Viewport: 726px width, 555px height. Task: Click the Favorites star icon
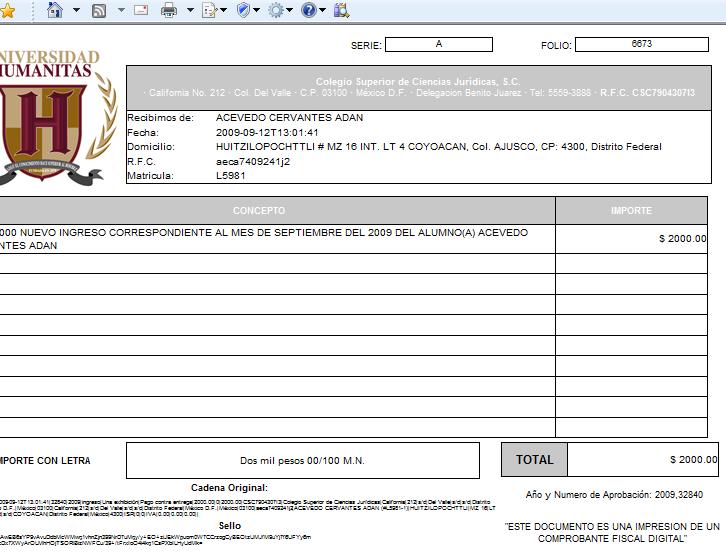click(x=7, y=10)
